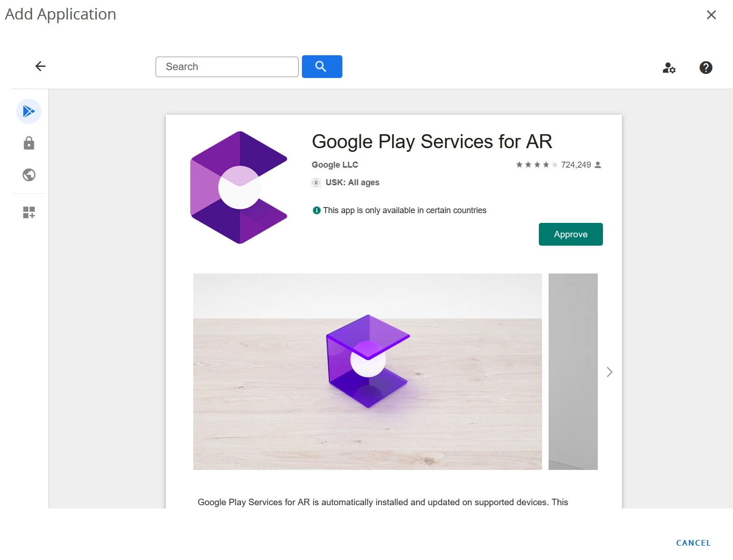Click 'This app is only available' notice
Image resolution: width=733 pixels, height=560 pixels.
(405, 210)
